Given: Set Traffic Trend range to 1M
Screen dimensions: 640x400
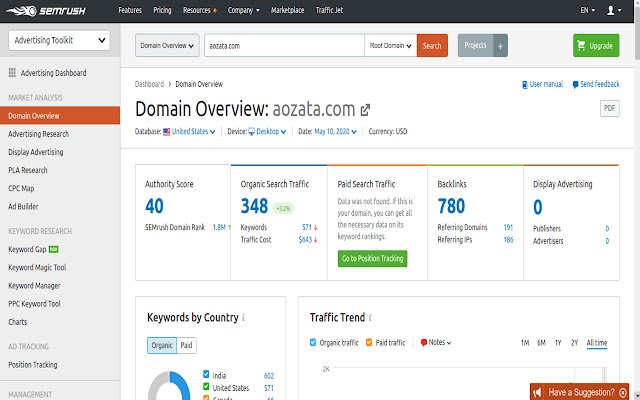Looking at the screenshot, I should 525,342.
